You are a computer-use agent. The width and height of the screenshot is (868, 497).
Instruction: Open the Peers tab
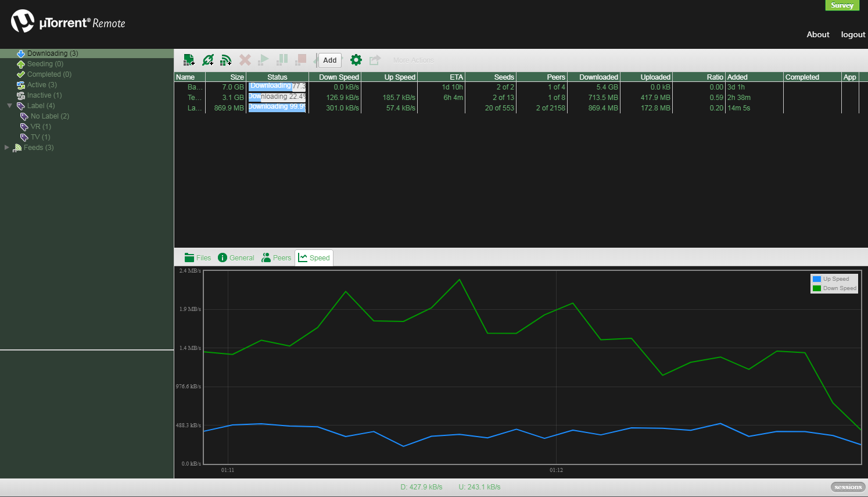coord(276,258)
